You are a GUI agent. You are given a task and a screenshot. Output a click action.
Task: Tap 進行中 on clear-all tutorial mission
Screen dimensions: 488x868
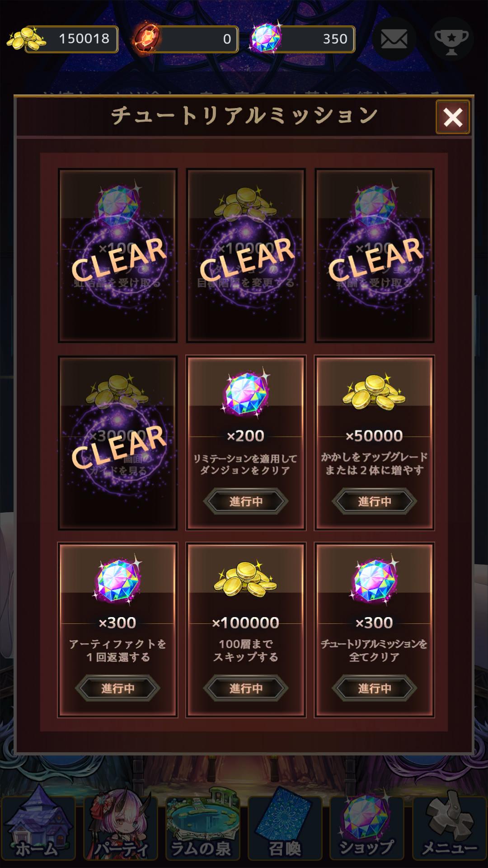coord(375,689)
